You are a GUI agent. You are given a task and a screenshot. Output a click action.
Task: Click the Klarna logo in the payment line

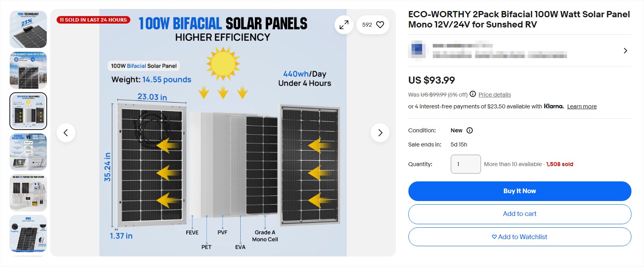click(x=553, y=106)
